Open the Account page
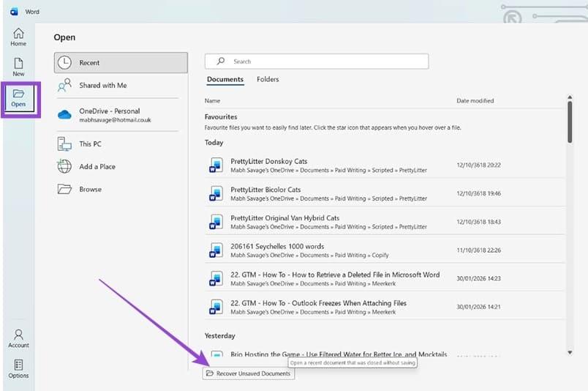The width and height of the screenshot is (588, 391). [18, 335]
